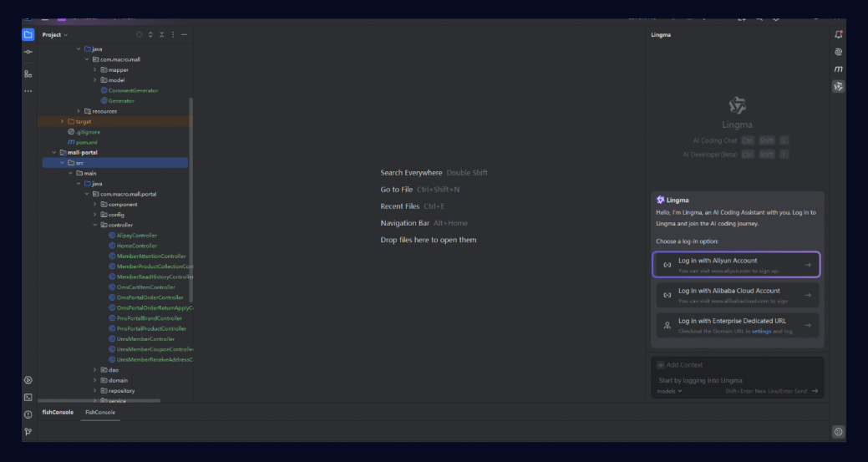Open the Commit tool window
The width and height of the screenshot is (868, 462).
pyautogui.click(x=28, y=52)
